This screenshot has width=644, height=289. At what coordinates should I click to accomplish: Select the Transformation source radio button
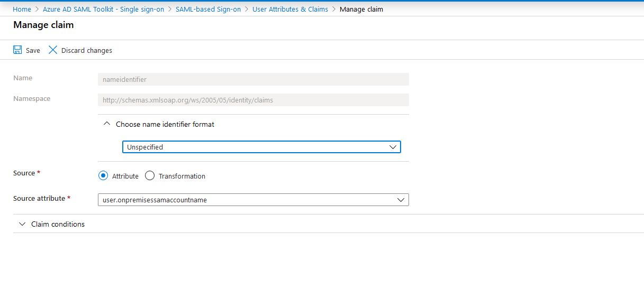click(150, 176)
